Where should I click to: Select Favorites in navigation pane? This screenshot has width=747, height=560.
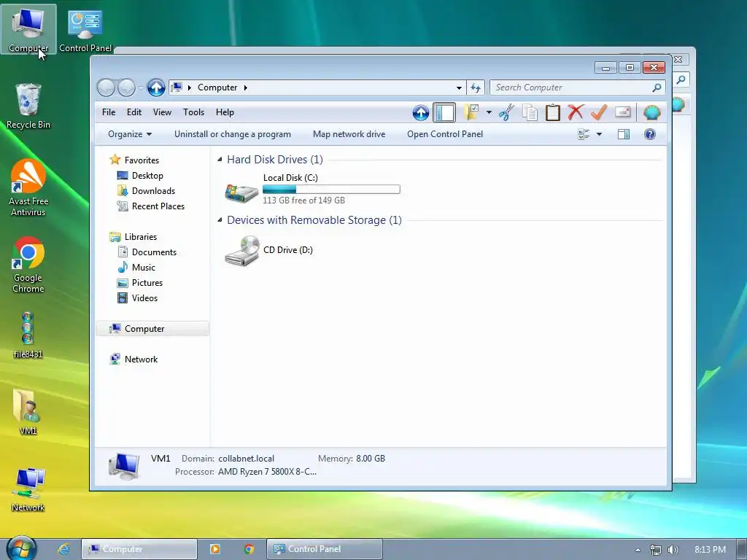142,160
